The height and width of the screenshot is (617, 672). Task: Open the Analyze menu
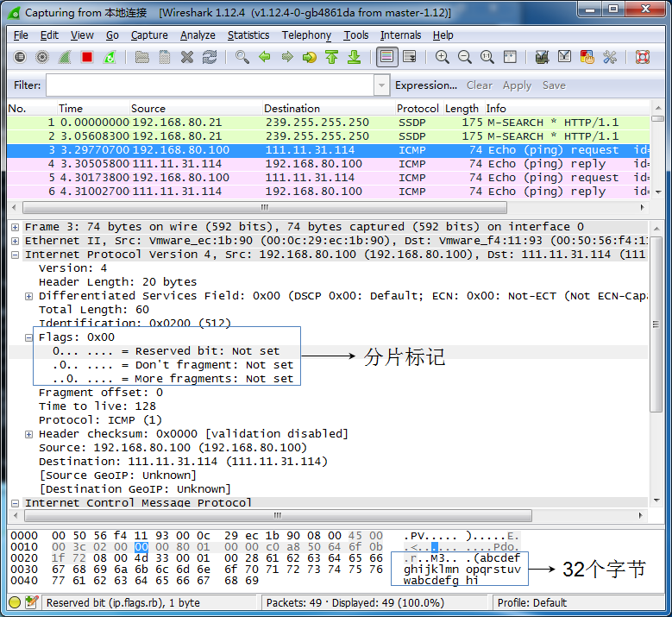[198, 35]
